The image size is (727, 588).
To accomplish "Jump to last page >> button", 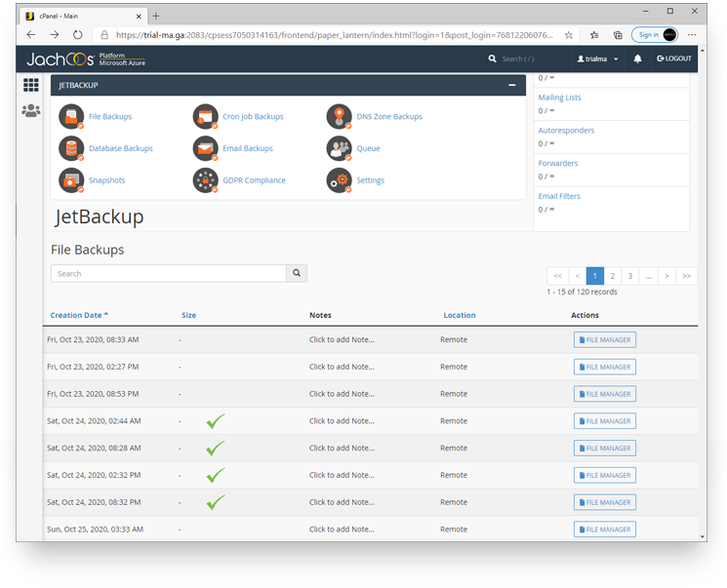I will (x=687, y=276).
